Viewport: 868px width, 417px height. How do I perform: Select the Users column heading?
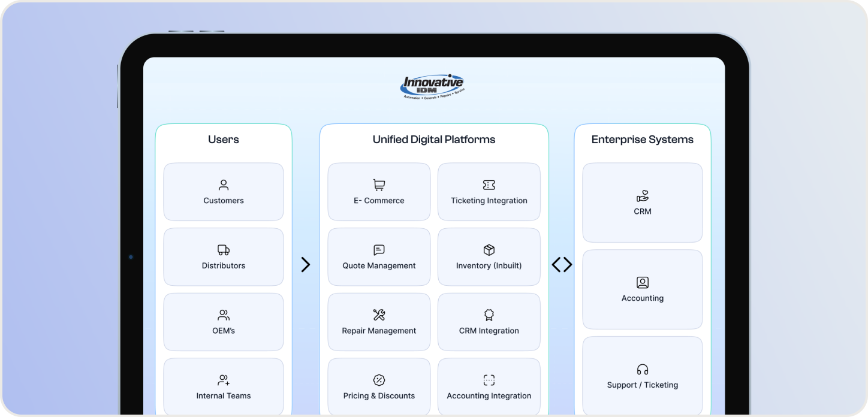coord(224,140)
